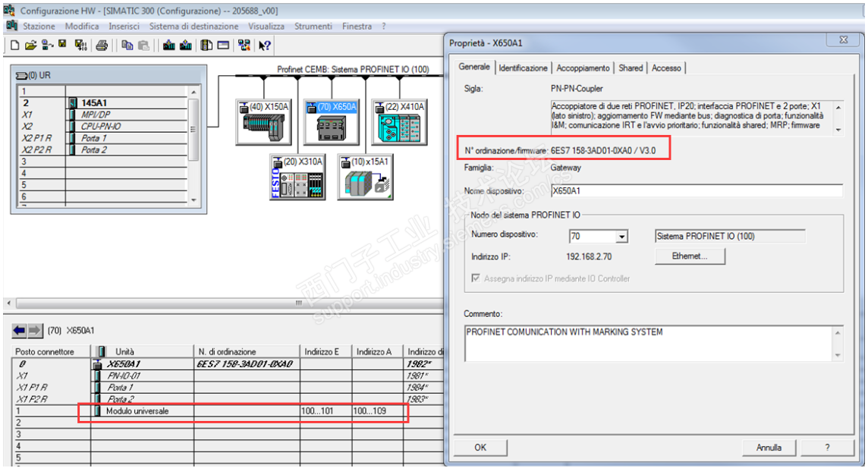Click the context Help arrow icon
This screenshot has width=868, height=468.
coord(265,46)
